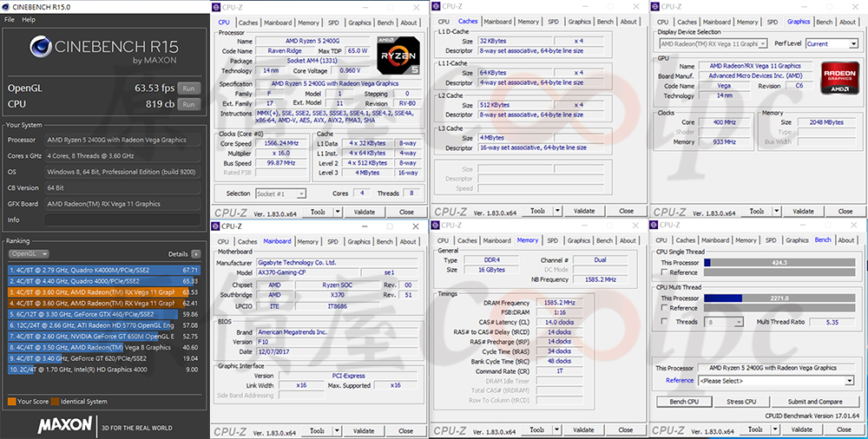Enable Reference checkbox under CPU Multi Thread
868x439 pixels.
(664, 308)
